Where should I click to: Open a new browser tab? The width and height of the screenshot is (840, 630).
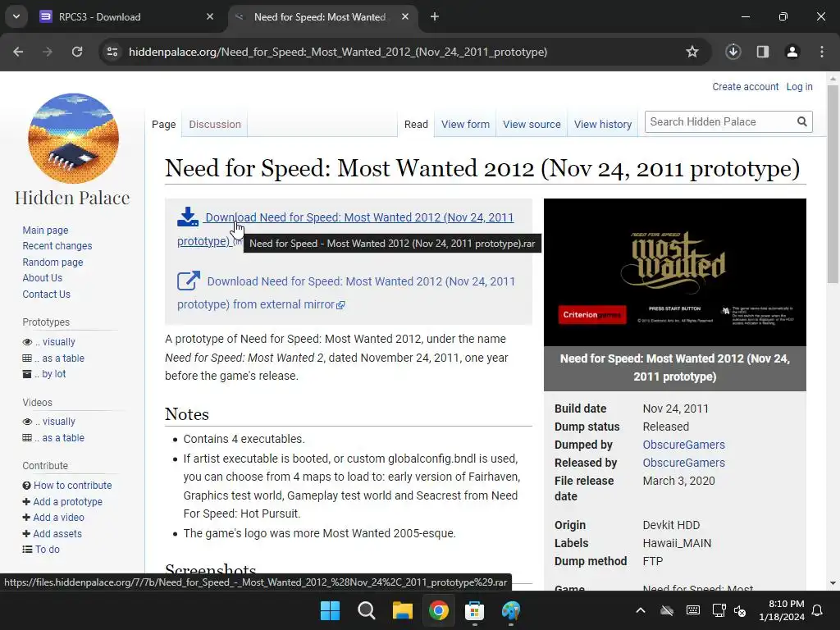435,16
